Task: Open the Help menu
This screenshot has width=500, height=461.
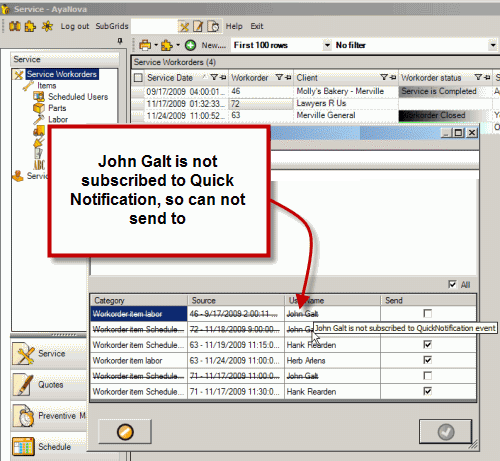Action: 234,26
